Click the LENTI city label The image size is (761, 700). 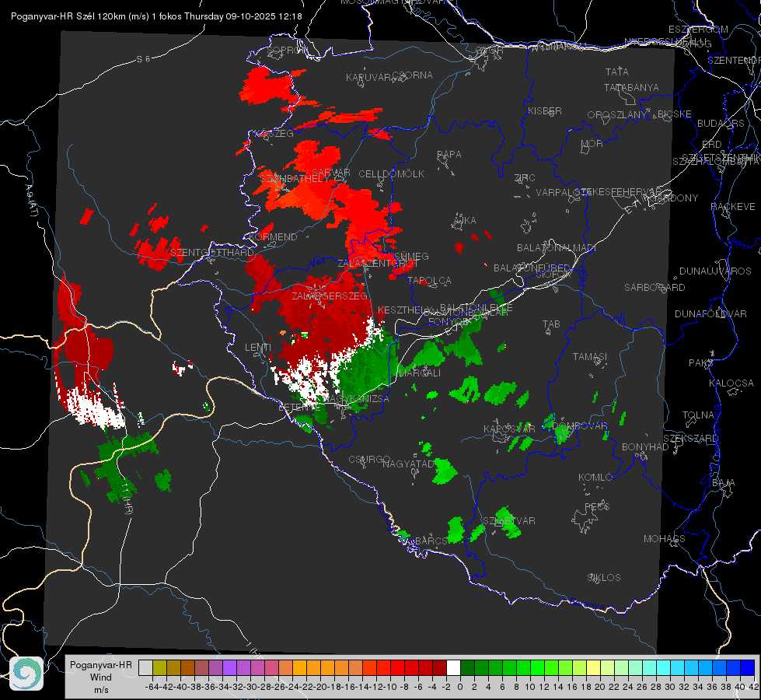pyautogui.click(x=258, y=348)
